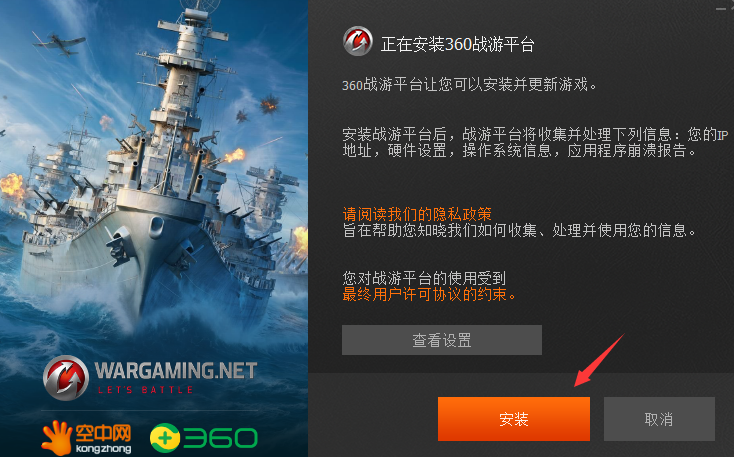This screenshot has height=457, width=734.
Task: Open the 查看设置 view settings button
Action: 441,340
